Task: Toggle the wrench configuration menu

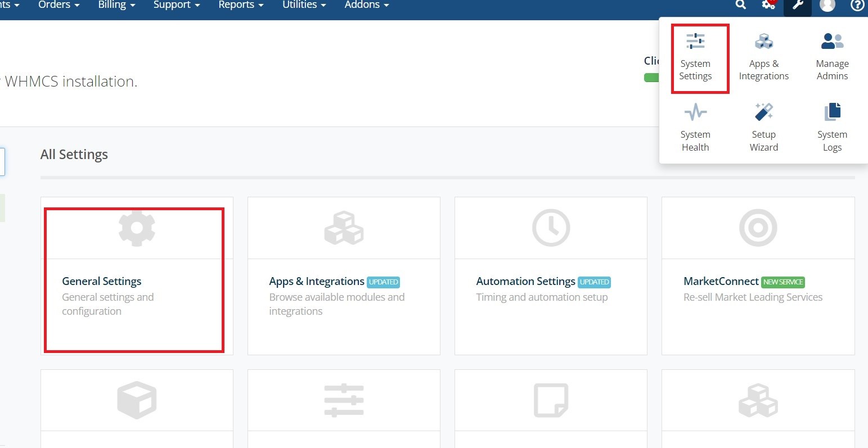Action: 798,5
